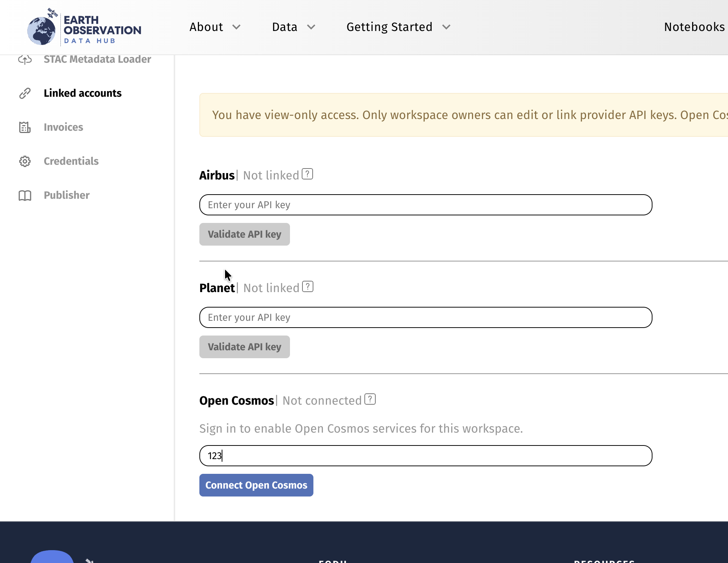This screenshot has width=728, height=563.
Task: Go to Notebooks in the top navigation
Action: point(694,27)
